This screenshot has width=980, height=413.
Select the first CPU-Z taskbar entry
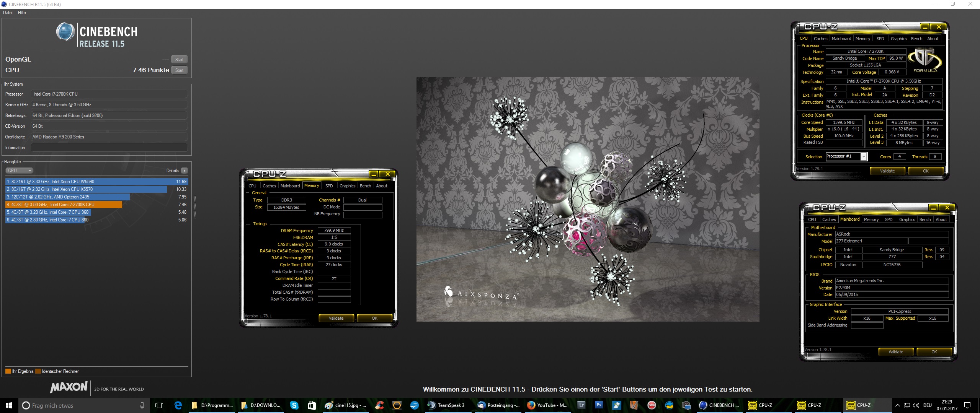pyautogui.click(x=769, y=405)
